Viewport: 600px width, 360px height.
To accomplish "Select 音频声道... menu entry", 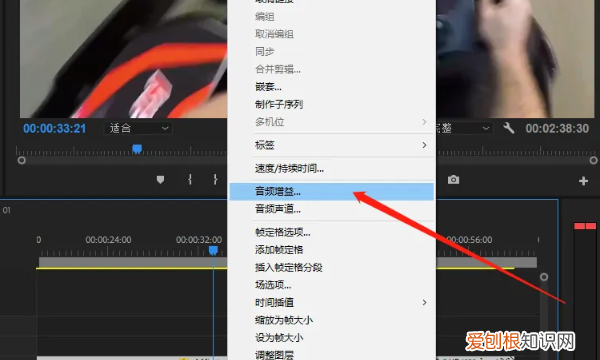I will [x=331, y=209].
